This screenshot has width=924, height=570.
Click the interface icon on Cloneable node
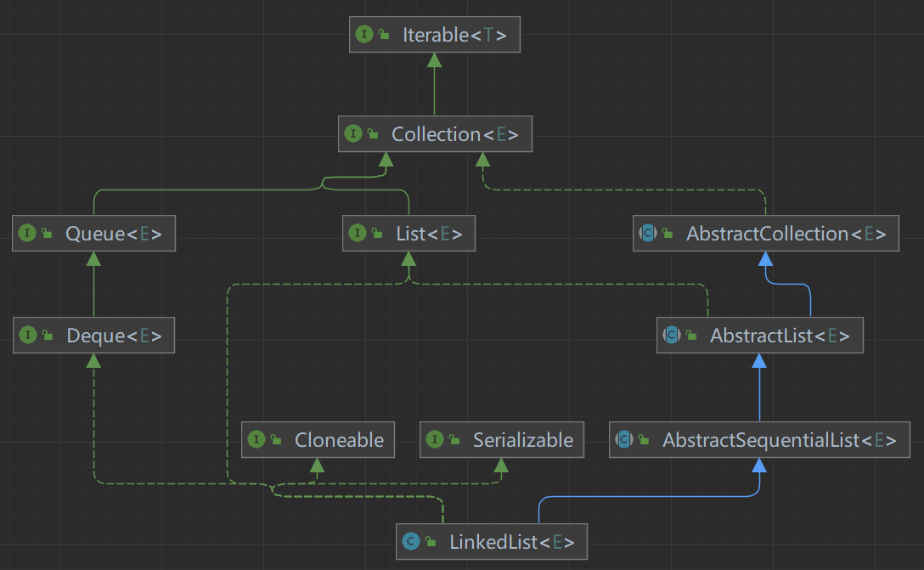[x=256, y=439]
